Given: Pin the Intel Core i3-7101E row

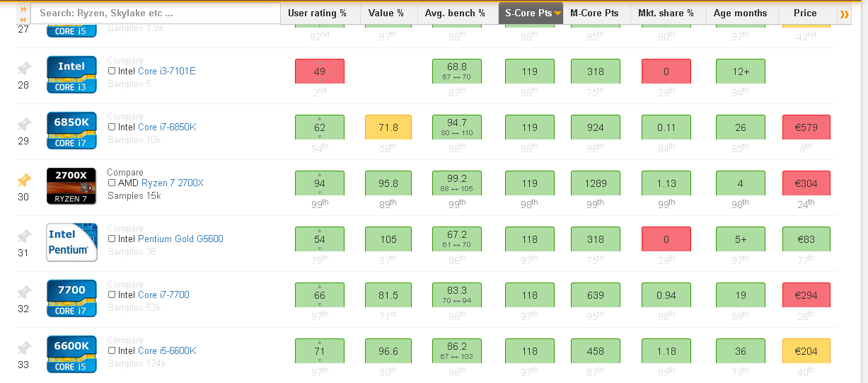Looking at the screenshot, I should coord(24,69).
